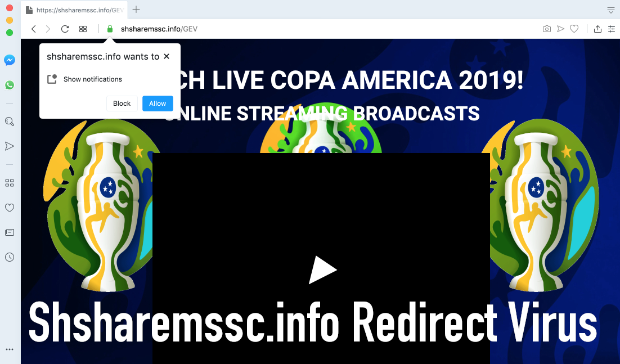This screenshot has height=364, width=620.
Task: Take a snapshot with the camera icon
Action: click(x=546, y=29)
